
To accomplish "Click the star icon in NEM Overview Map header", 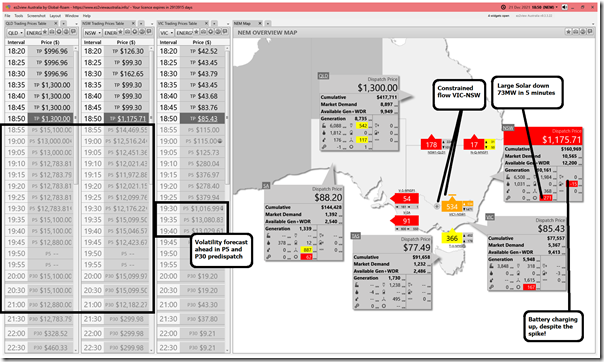I will 569,32.
